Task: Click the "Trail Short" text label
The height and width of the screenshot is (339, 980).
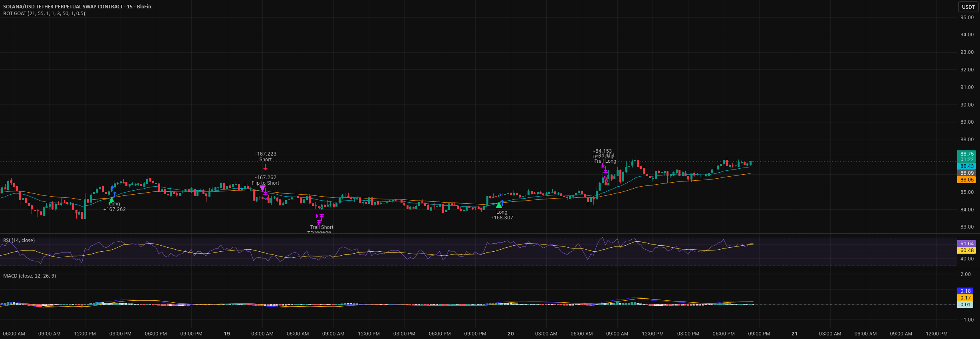Action: 322,227
